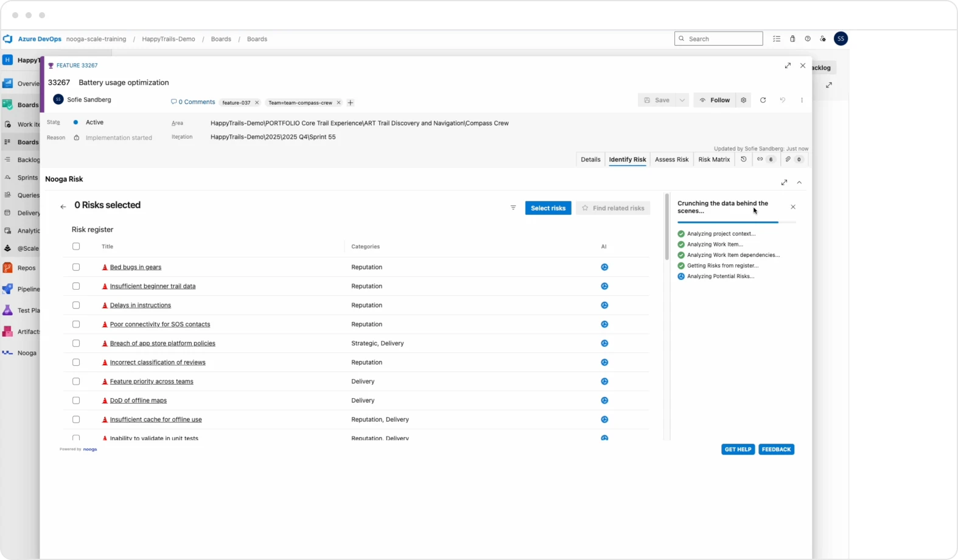Open the Test Plans flask icon
The image size is (958, 560).
[x=8, y=310]
